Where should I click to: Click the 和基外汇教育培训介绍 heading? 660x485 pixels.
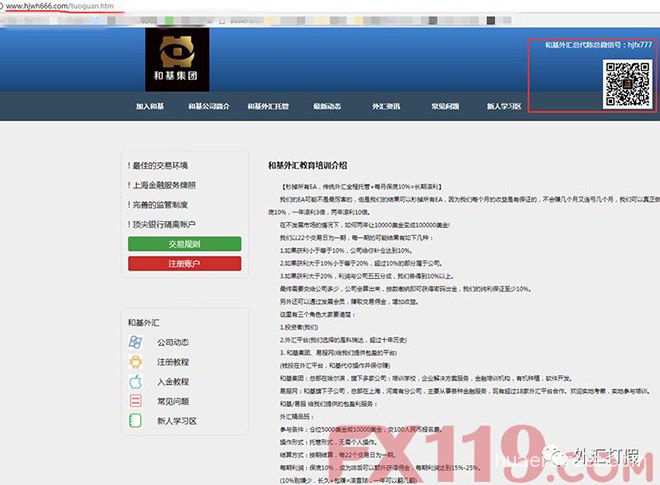(308, 165)
